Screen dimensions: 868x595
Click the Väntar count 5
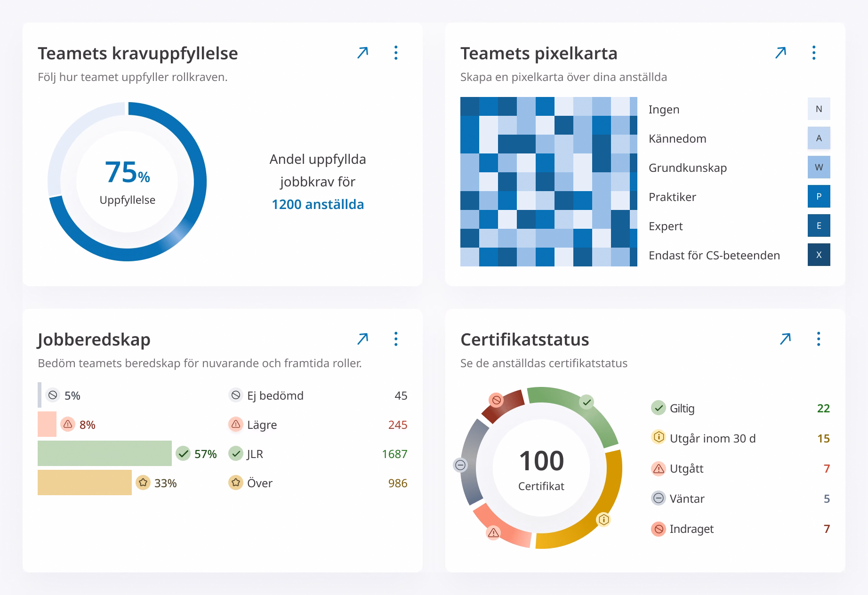[827, 499]
